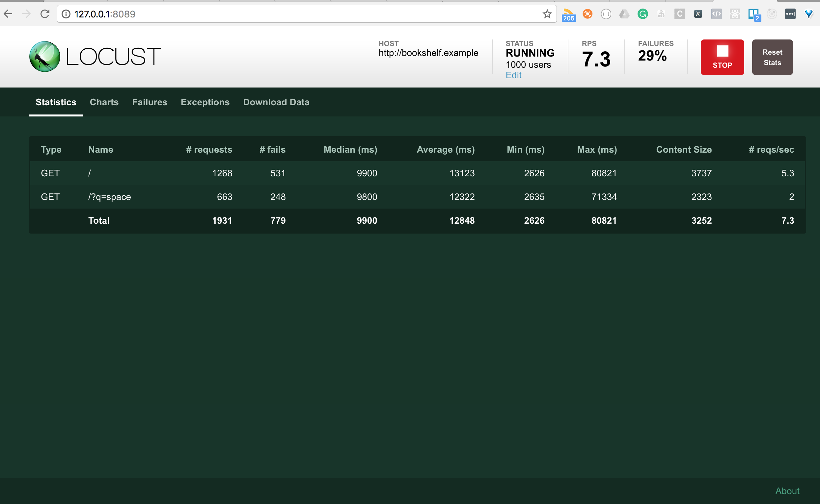Open the React DevTools extension icon
Image resolution: width=820 pixels, height=504 pixels.
pos(735,14)
